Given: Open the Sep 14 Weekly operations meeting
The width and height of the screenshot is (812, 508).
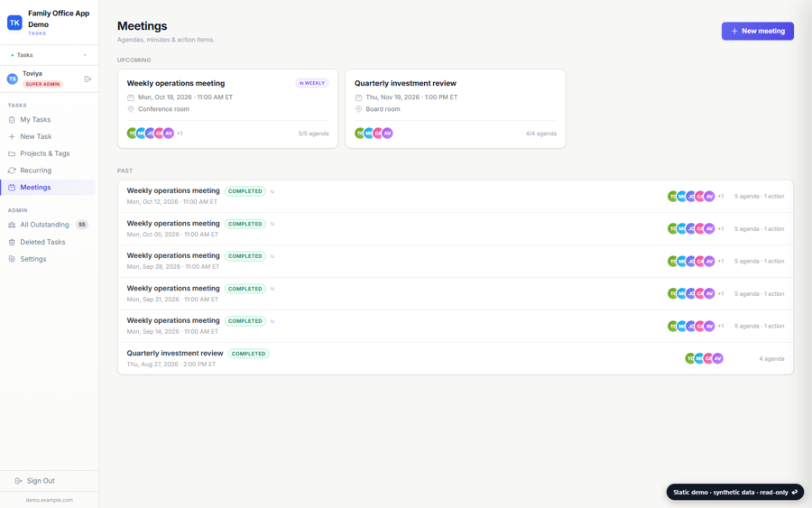Looking at the screenshot, I should click(456, 327).
